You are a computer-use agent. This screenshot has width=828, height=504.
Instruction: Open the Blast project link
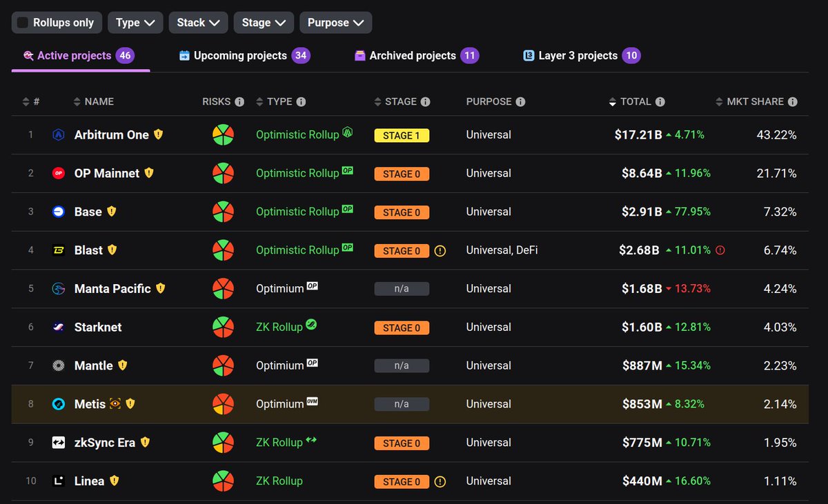click(x=88, y=250)
